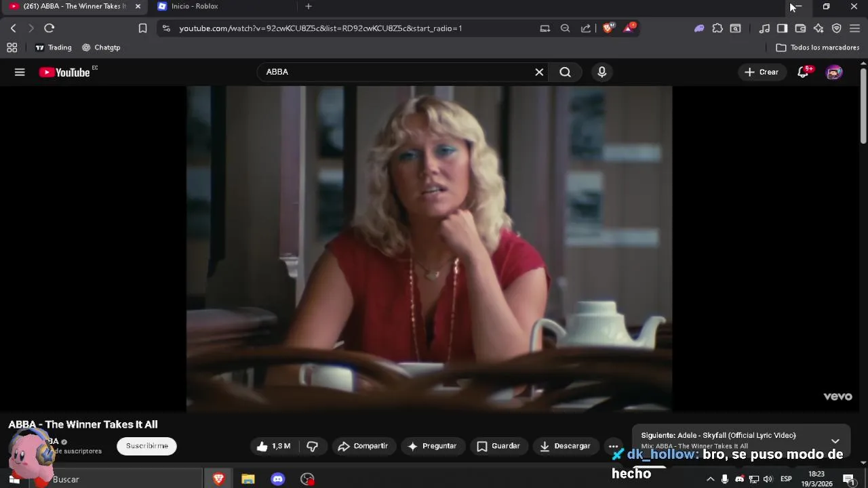Open the YouTube account avatar menu
The image size is (868, 488).
[x=834, y=72]
